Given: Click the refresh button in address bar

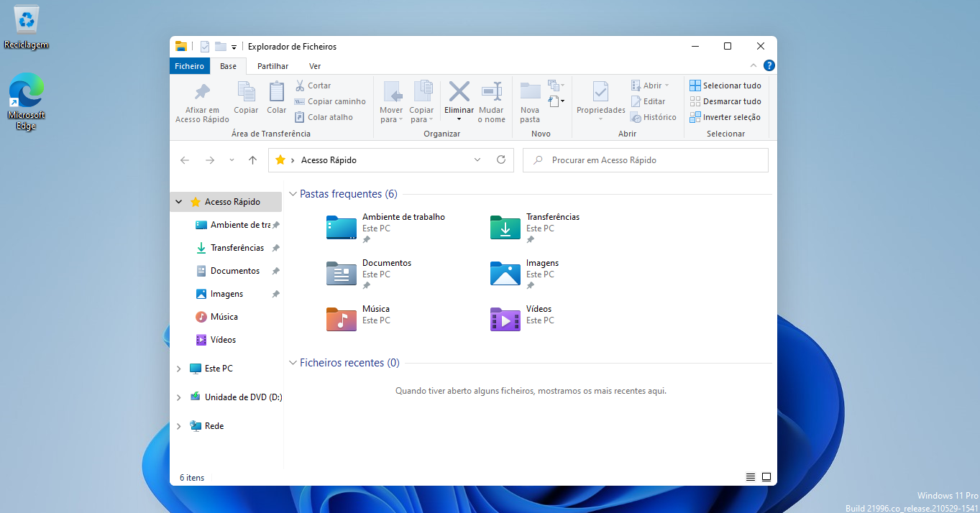Looking at the screenshot, I should 501,160.
